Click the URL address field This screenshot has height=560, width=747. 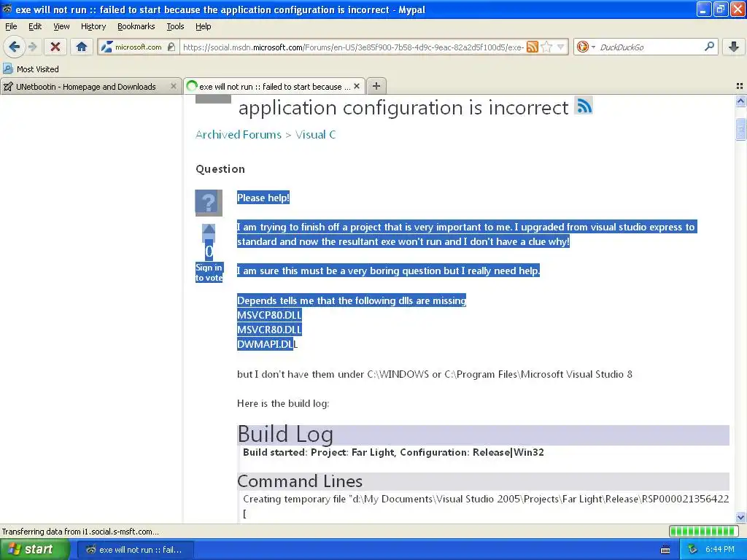pos(352,47)
